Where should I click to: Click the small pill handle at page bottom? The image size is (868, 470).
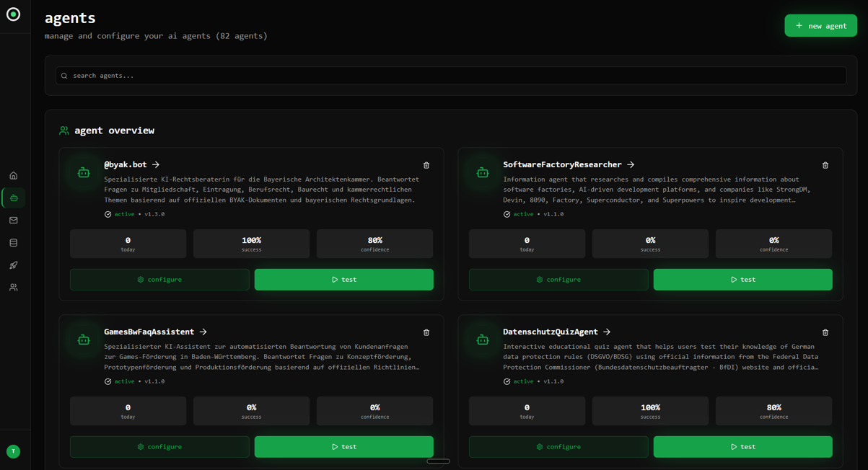[438, 461]
